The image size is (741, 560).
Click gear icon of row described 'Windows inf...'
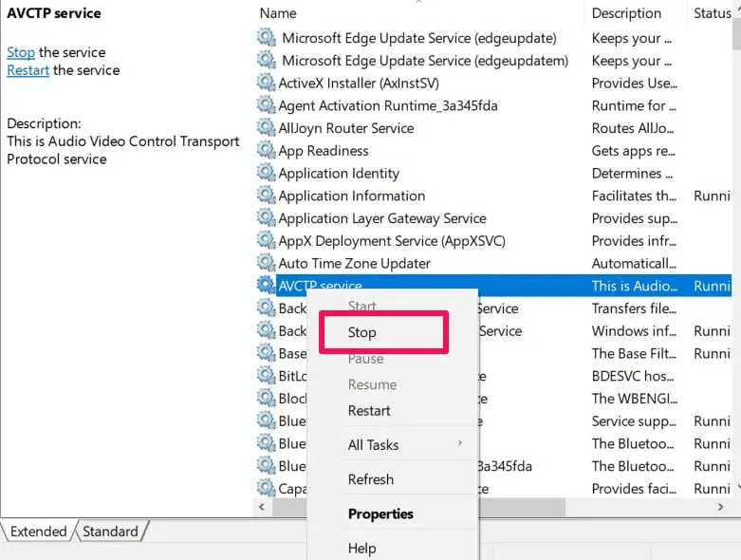click(267, 331)
